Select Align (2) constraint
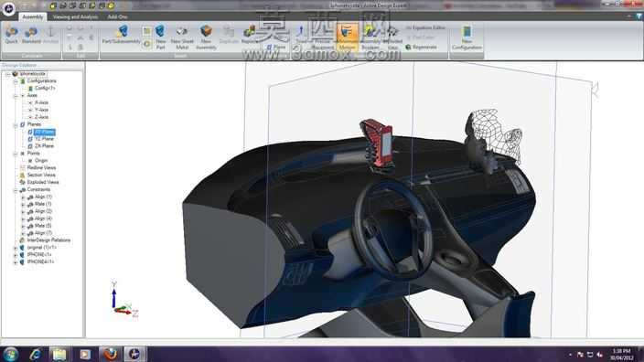Screen dimensions: 644x362 click(43, 211)
